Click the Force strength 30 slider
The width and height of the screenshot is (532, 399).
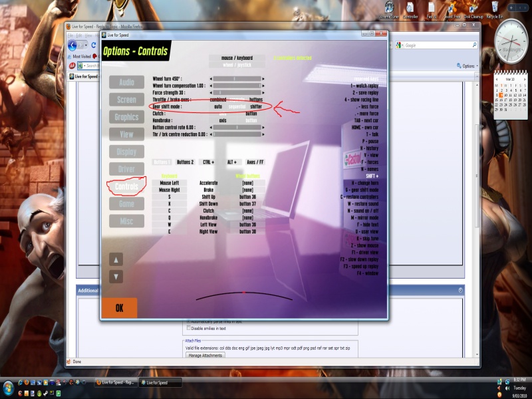[x=237, y=92]
